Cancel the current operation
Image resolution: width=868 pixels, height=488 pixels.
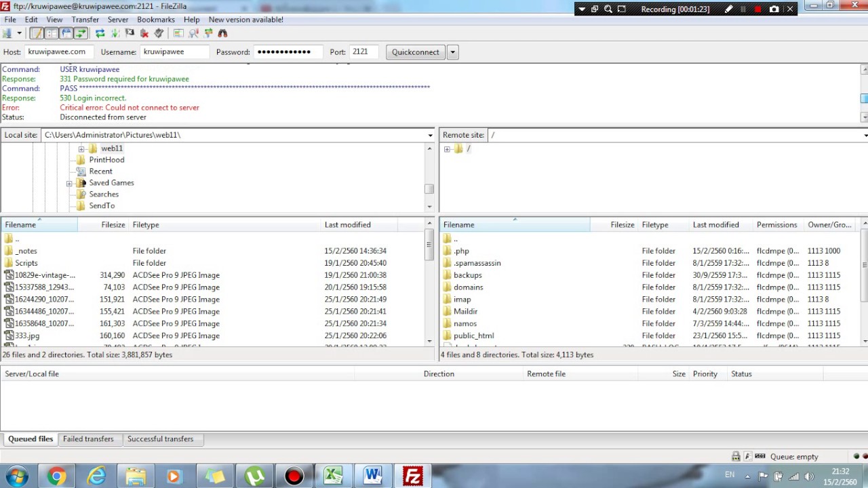(x=130, y=33)
